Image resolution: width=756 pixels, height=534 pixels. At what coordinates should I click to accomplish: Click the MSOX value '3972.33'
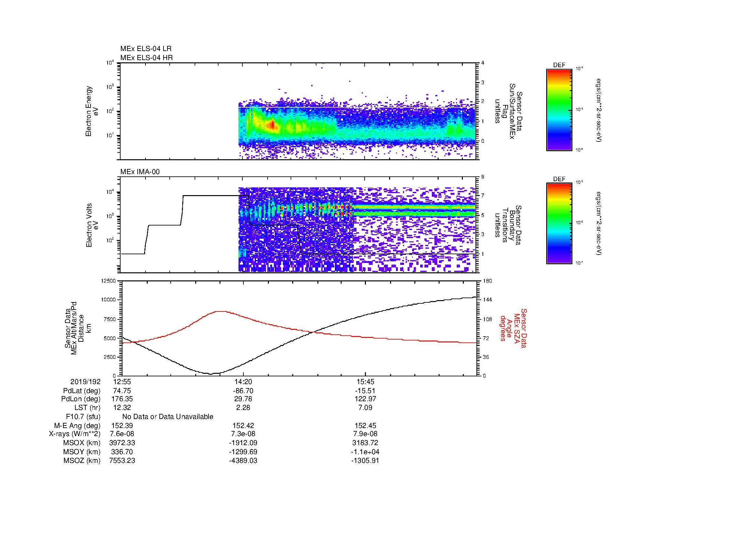click(x=122, y=443)
